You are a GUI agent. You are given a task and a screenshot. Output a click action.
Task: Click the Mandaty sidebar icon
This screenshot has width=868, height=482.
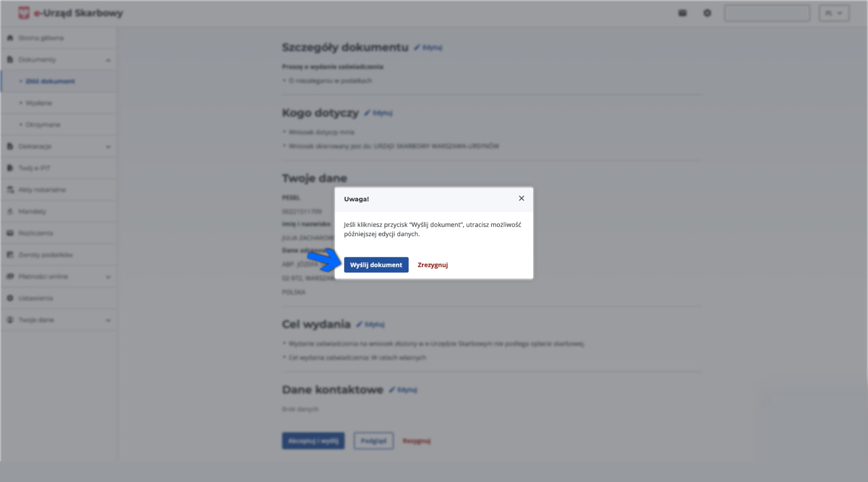click(10, 212)
